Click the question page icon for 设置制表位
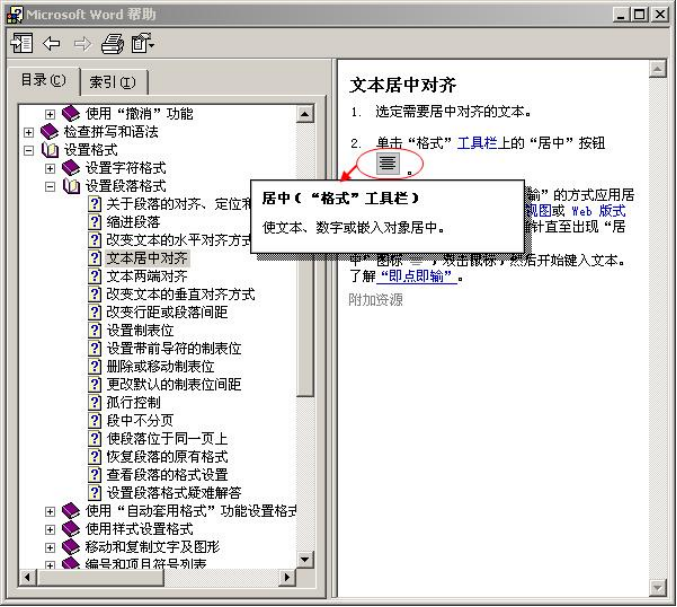Screen dimensions: 677x607 pyautogui.click(x=95, y=330)
